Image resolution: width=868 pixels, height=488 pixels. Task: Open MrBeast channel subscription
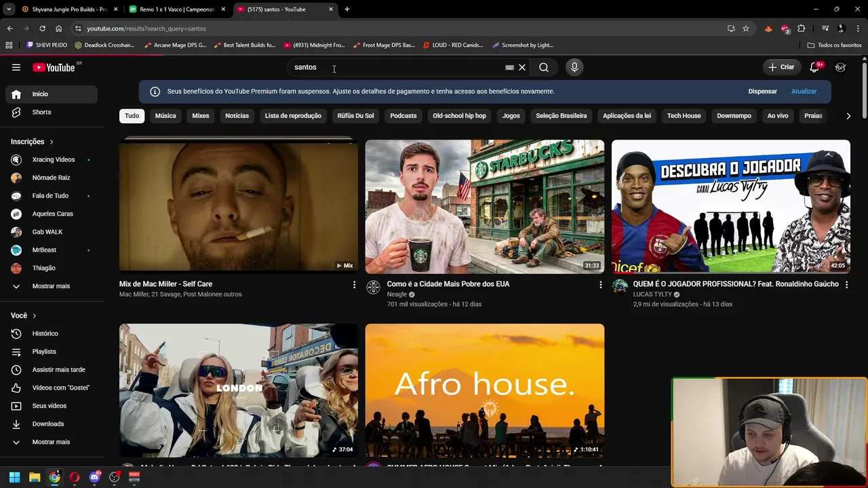pyautogui.click(x=52, y=250)
